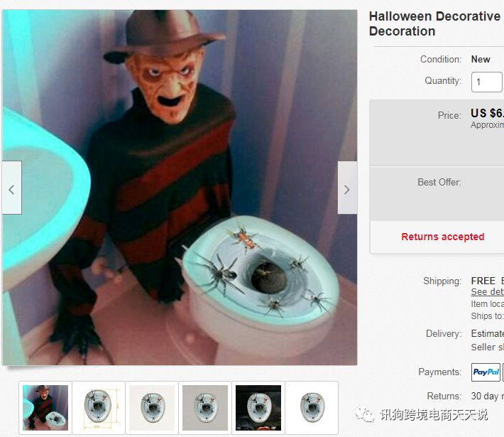Image resolution: width=504 pixels, height=437 pixels.
Task: Click the 30 day returns text
Action: point(487,396)
